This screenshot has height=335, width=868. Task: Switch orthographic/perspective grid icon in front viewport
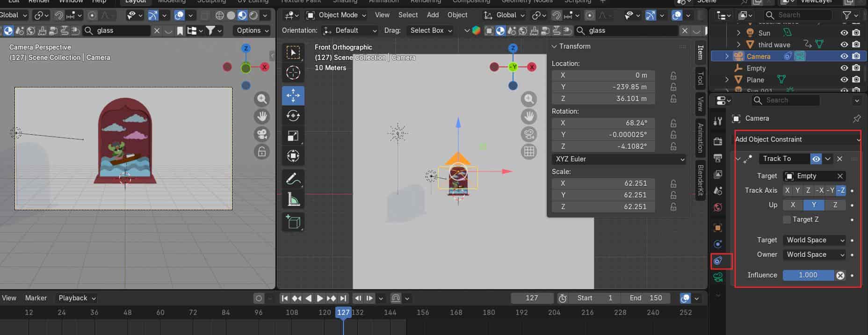pos(529,152)
